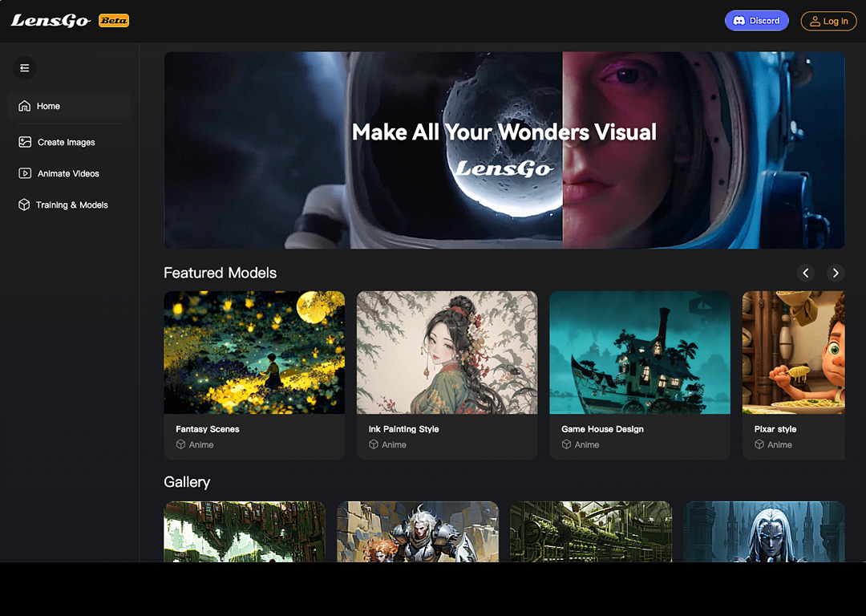Select the Pixar style thumbnail image
866x616 pixels.
tap(794, 352)
